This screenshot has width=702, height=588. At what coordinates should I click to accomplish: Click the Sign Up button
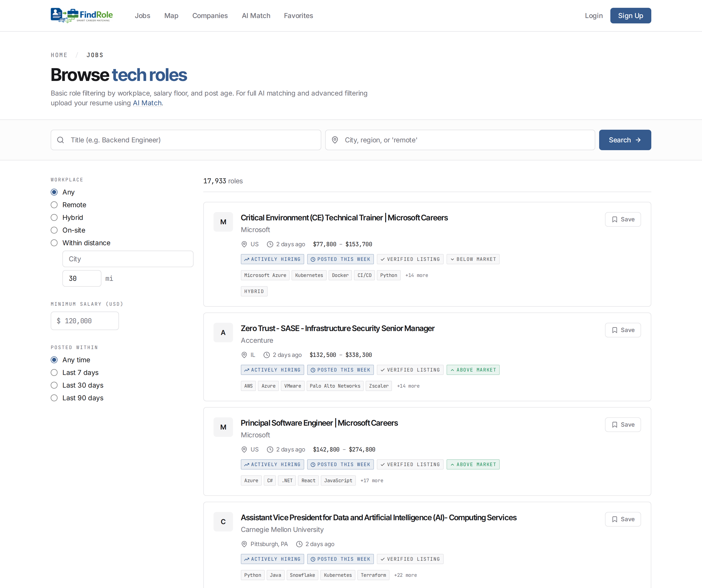coord(631,16)
